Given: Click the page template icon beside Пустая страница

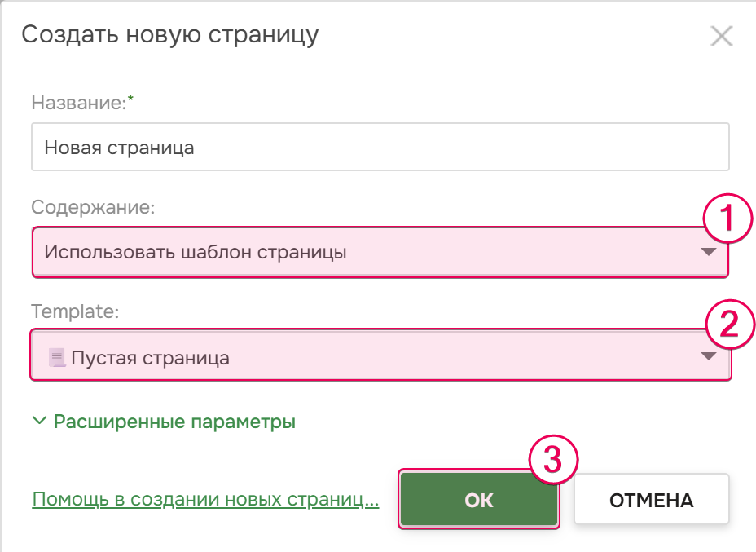Looking at the screenshot, I should (x=55, y=355).
